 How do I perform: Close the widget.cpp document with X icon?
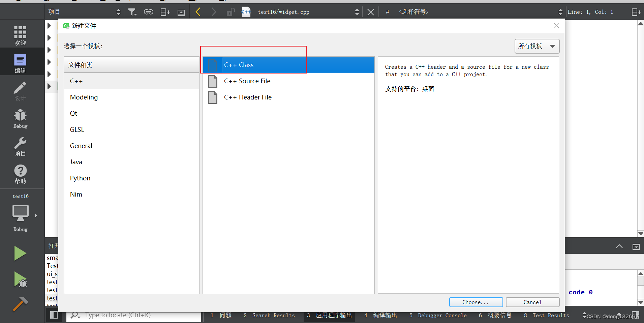click(370, 12)
